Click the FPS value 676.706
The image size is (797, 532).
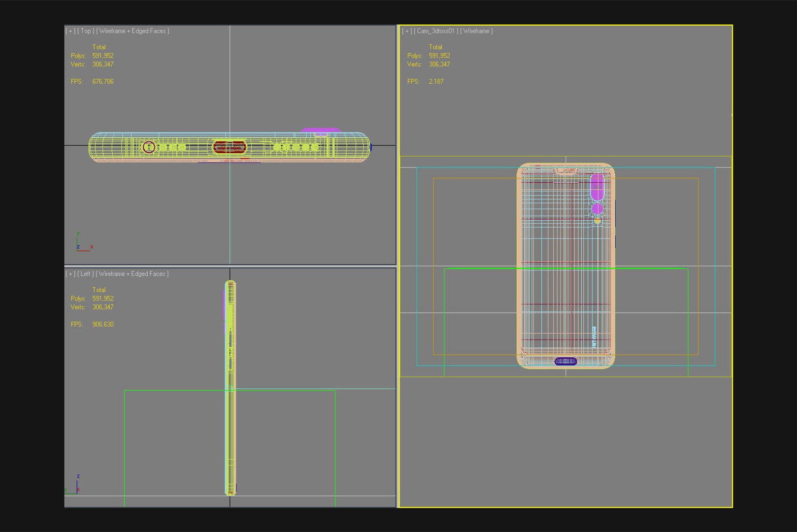point(103,81)
